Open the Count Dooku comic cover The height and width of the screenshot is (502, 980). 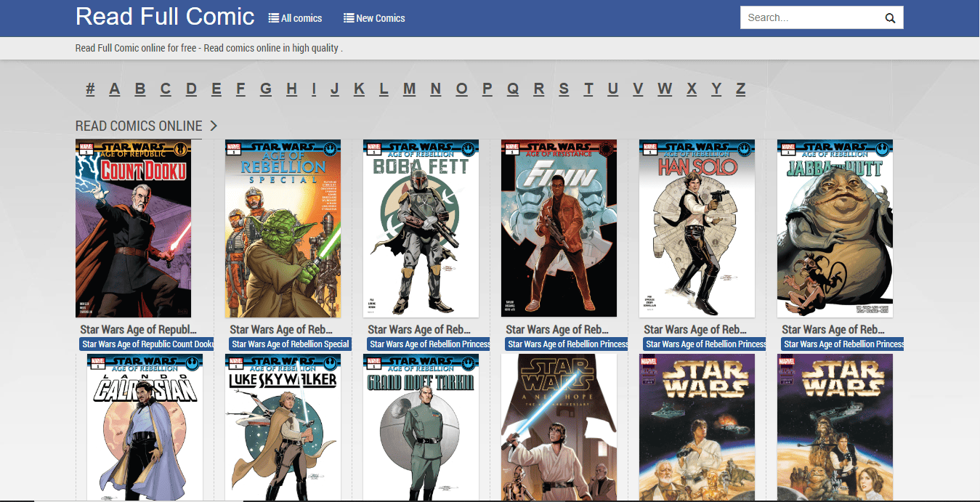(x=134, y=227)
